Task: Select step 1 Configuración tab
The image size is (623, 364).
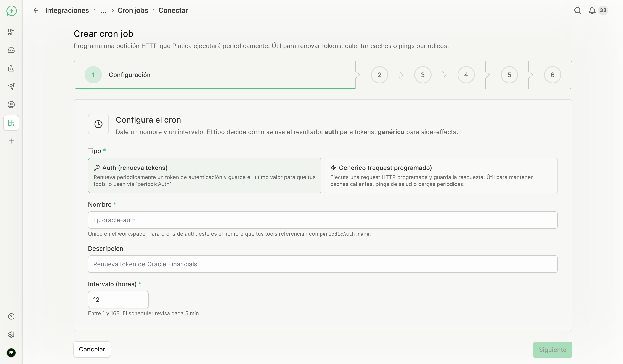Action: (215, 75)
